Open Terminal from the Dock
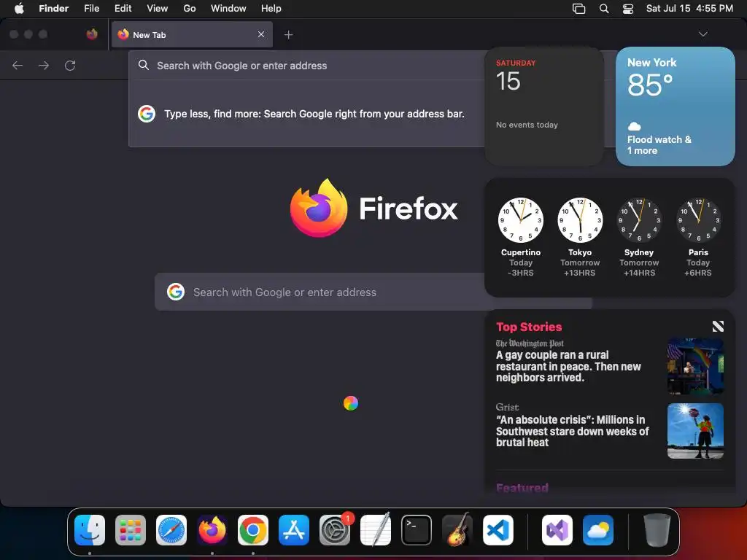 [x=417, y=530]
